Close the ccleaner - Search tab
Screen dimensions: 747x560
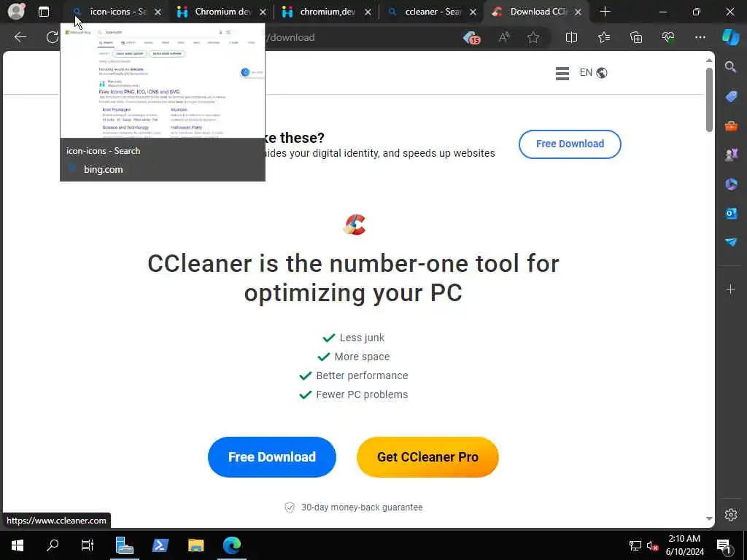coord(473,12)
